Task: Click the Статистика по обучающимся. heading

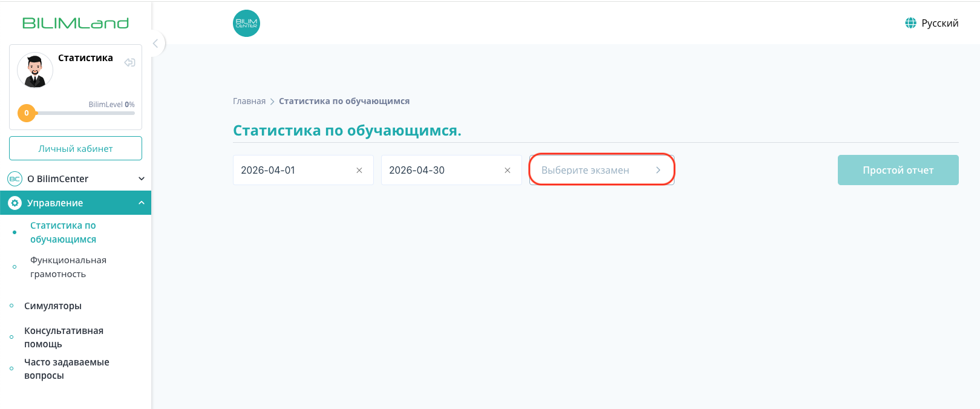Action: (x=347, y=131)
